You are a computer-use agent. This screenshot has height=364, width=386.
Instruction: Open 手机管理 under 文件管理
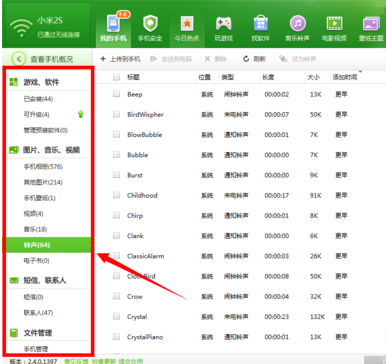click(x=36, y=349)
